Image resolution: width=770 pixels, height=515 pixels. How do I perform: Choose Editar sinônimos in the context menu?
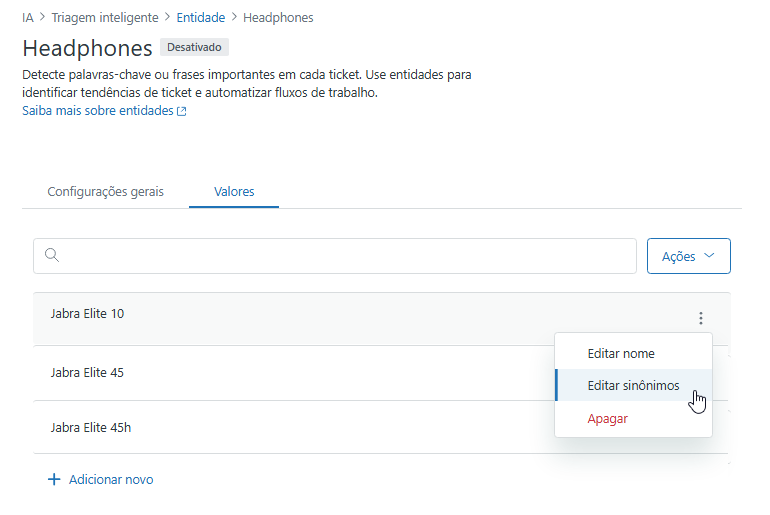(633, 385)
